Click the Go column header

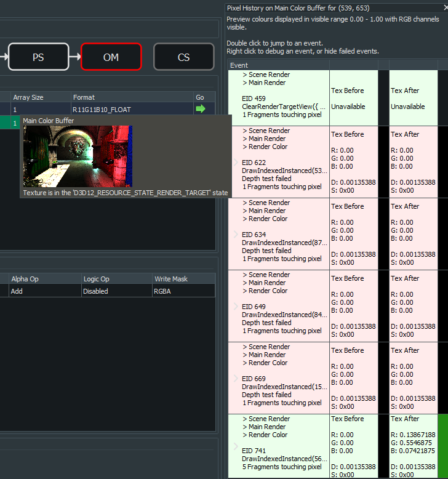[x=204, y=97]
